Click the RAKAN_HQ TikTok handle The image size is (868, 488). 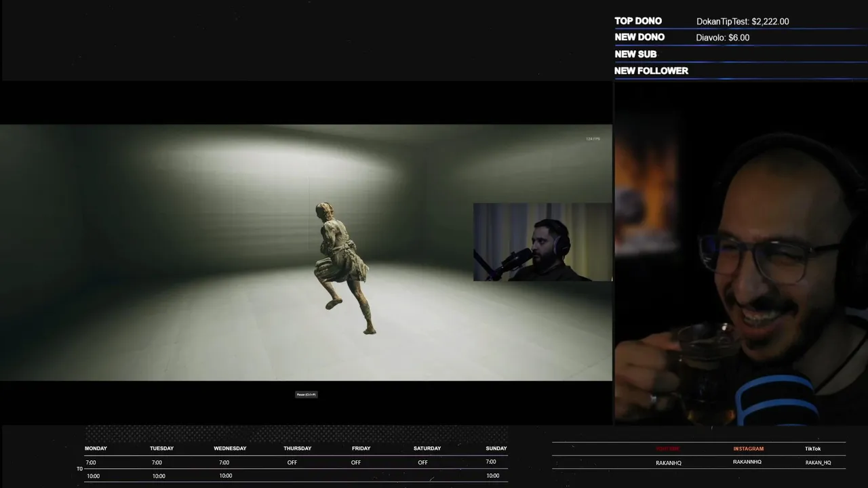818,463
